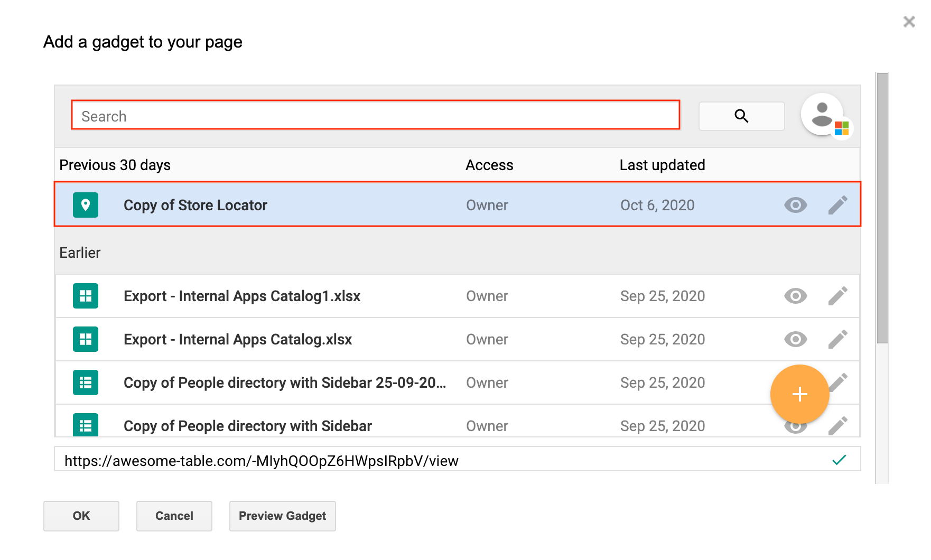931x560 pixels.
Task: Click the eye icon on Copy of People directory 25-09-20 row
Action: (x=795, y=382)
